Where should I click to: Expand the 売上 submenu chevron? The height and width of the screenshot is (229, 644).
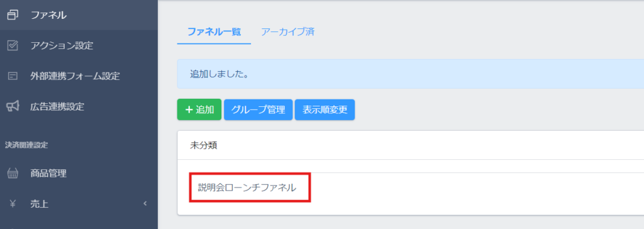145,203
